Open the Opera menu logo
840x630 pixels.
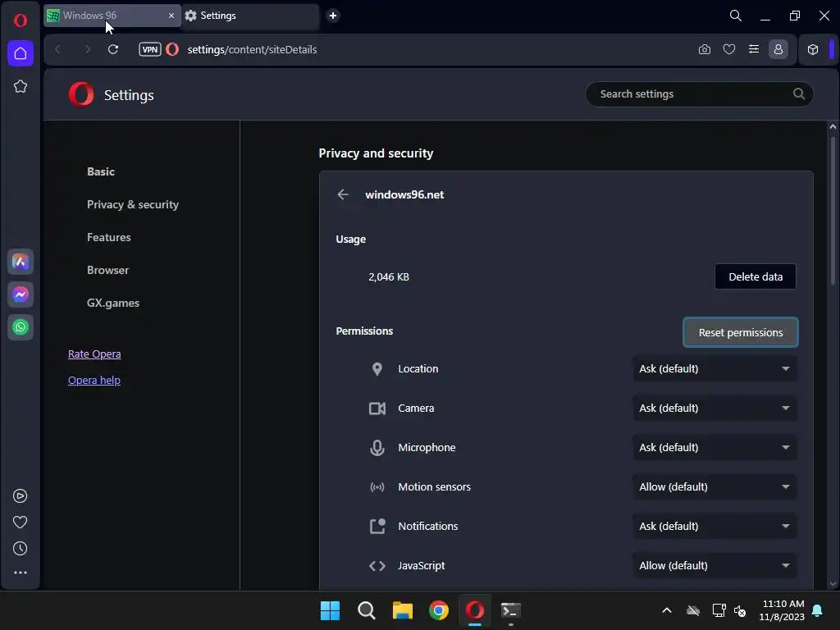tap(21, 21)
